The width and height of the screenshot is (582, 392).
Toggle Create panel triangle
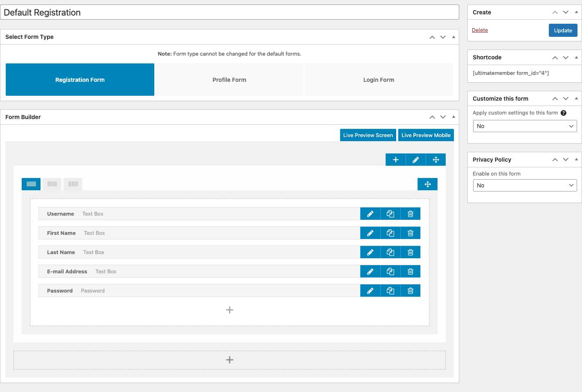[x=576, y=12]
